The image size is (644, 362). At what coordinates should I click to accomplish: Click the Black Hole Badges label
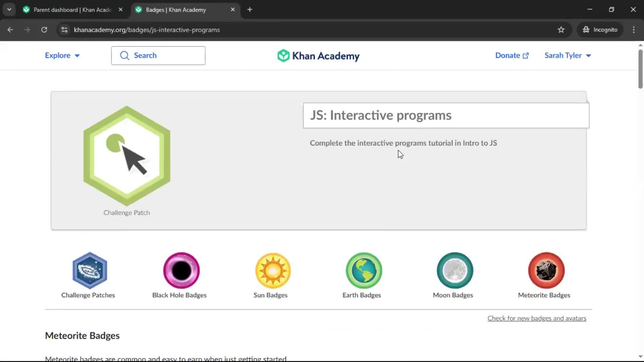(x=179, y=295)
